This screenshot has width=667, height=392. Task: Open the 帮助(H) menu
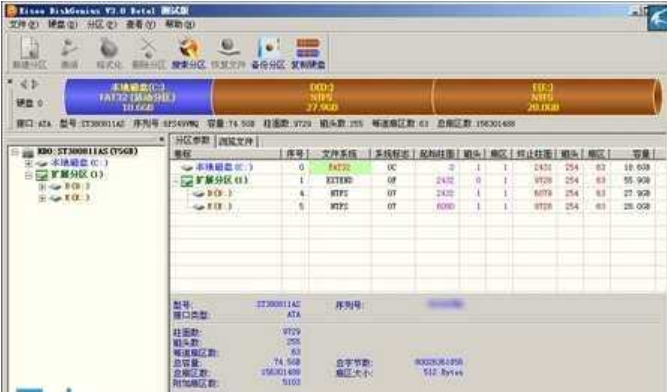(180, 24)
